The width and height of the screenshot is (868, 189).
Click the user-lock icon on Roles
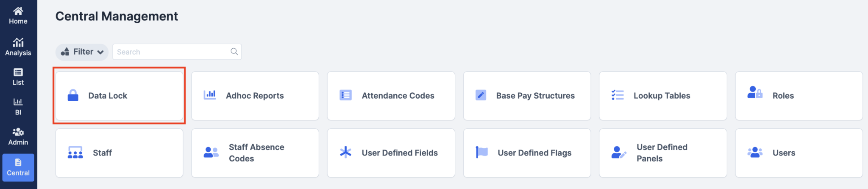(755, 92)
